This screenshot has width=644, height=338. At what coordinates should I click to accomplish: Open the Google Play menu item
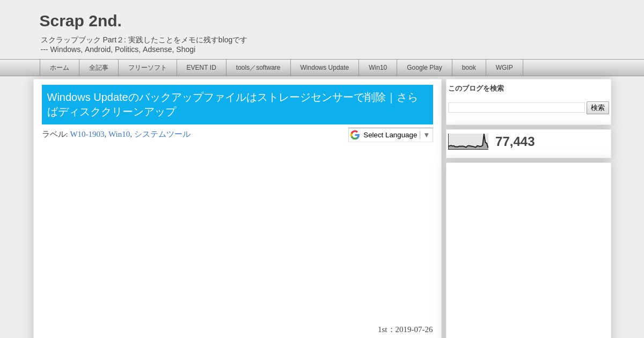click(x=425, y=68)
